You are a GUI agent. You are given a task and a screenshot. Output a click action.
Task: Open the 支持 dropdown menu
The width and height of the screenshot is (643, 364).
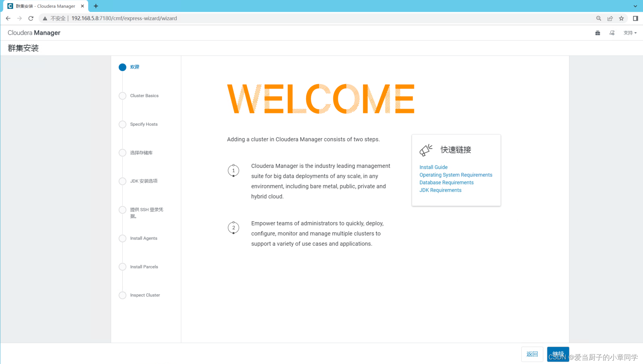[x=630, y=33]
